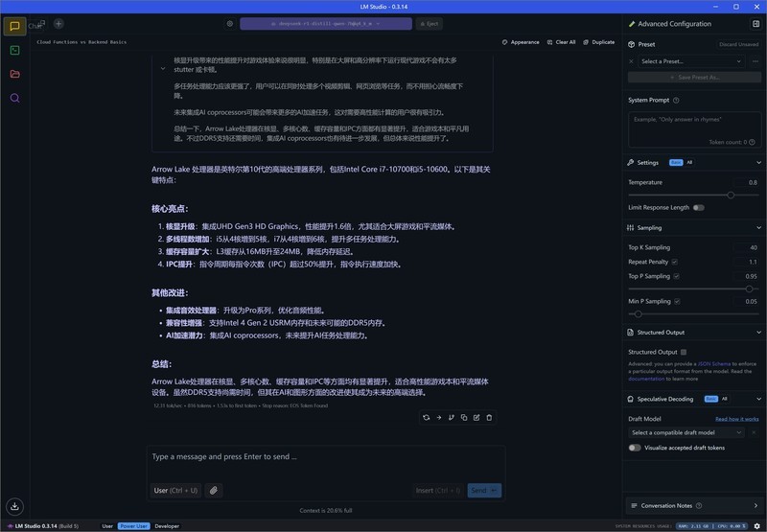Regenerate the assistant message
Screen dimensions: 767x532
click(x=426, y=418)
